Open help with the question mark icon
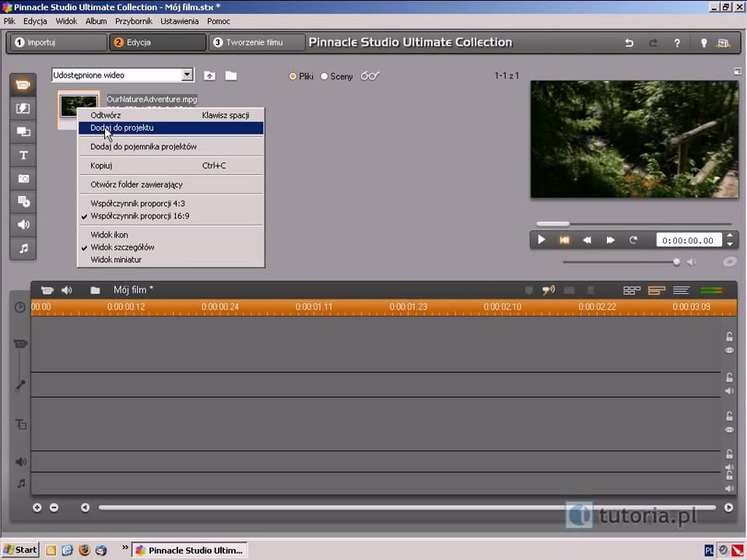The height and width of the screenshot is (560, 747). [677, 43]
